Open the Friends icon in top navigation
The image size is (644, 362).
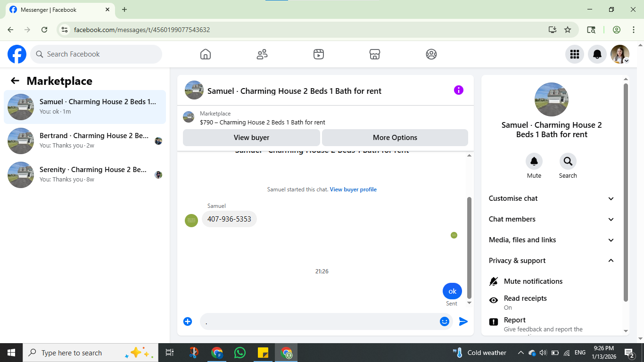click(x=262, y=54)
